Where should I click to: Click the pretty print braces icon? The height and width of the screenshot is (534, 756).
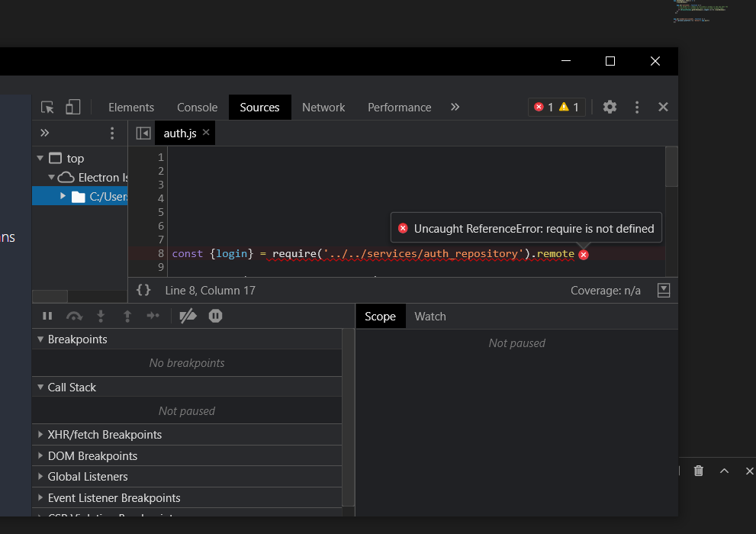tap(143, 290)
